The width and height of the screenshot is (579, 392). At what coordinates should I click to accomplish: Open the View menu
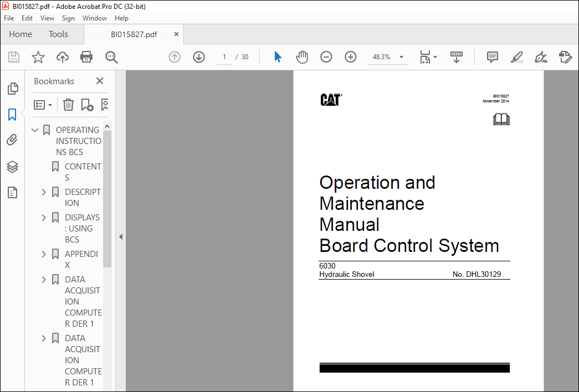[x=47, y=18]
